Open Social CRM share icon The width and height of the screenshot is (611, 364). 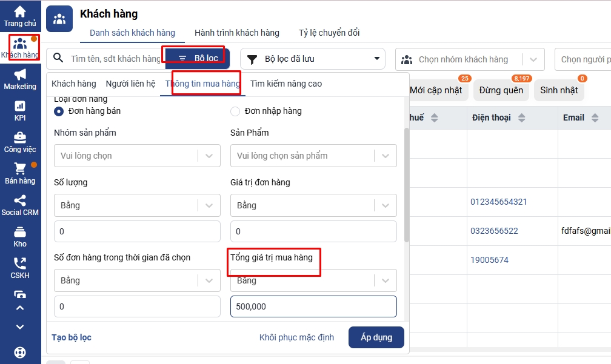tap(20, 201)
